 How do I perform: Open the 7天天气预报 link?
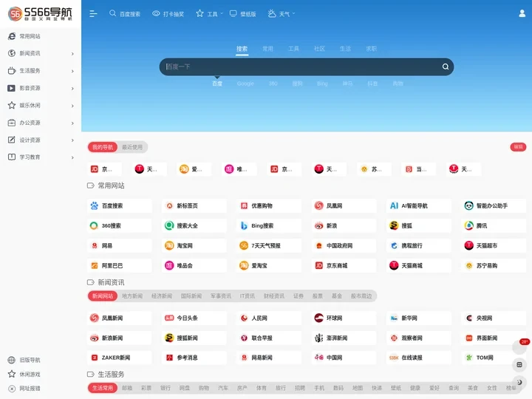click(269, 245)
